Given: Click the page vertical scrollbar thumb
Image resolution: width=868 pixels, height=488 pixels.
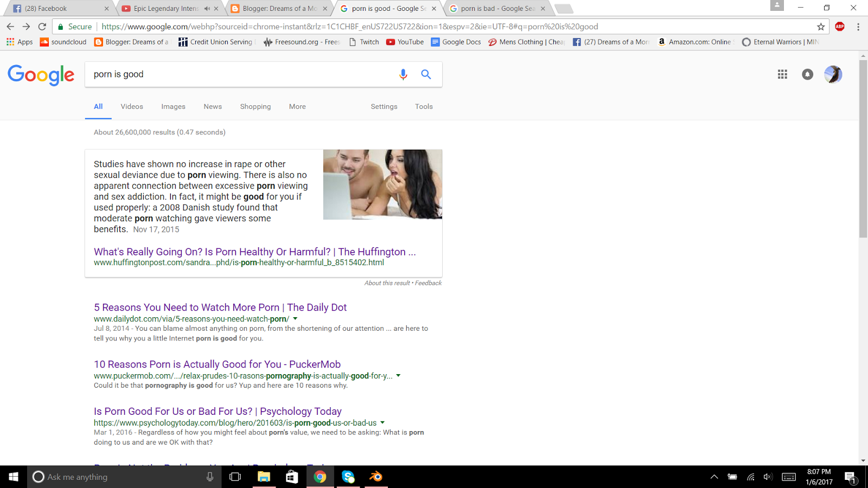Looking at the screenshot, I should pos(863,149).
